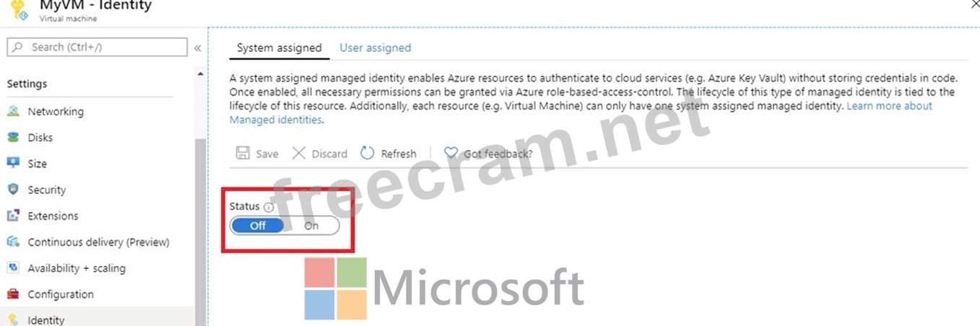The height and width of the screenshot is (326, 980).
Task: Turn the Status toggle to On
Action: click(x=311, y=226)
